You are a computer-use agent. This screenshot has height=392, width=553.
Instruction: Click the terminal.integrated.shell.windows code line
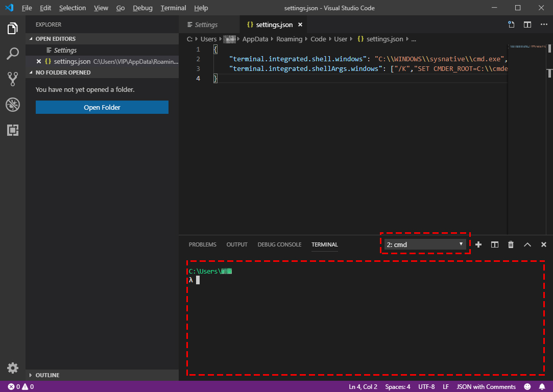point(368,59)
